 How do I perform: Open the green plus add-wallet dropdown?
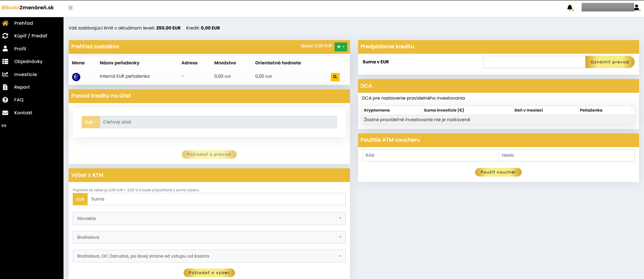click(340, 47)
